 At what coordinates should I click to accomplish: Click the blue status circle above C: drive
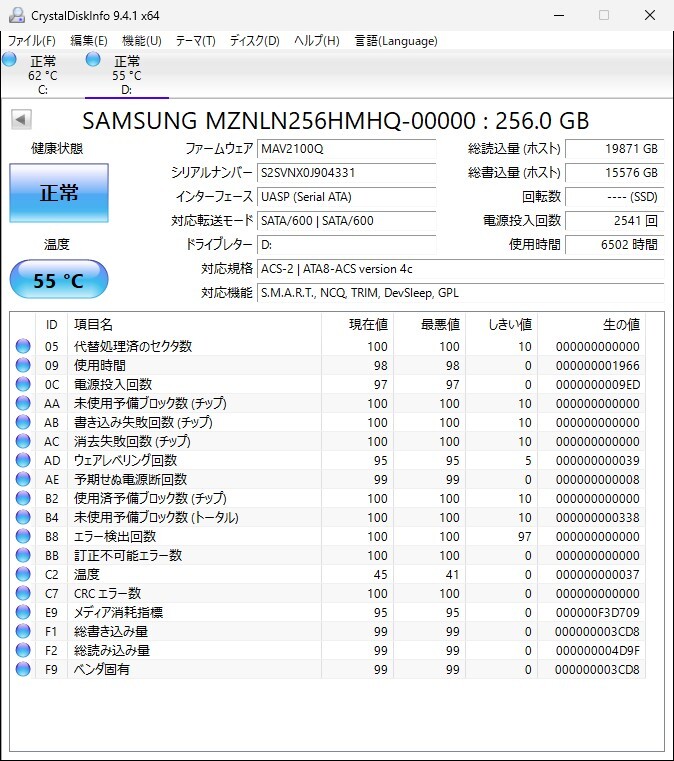click(9, 59)
